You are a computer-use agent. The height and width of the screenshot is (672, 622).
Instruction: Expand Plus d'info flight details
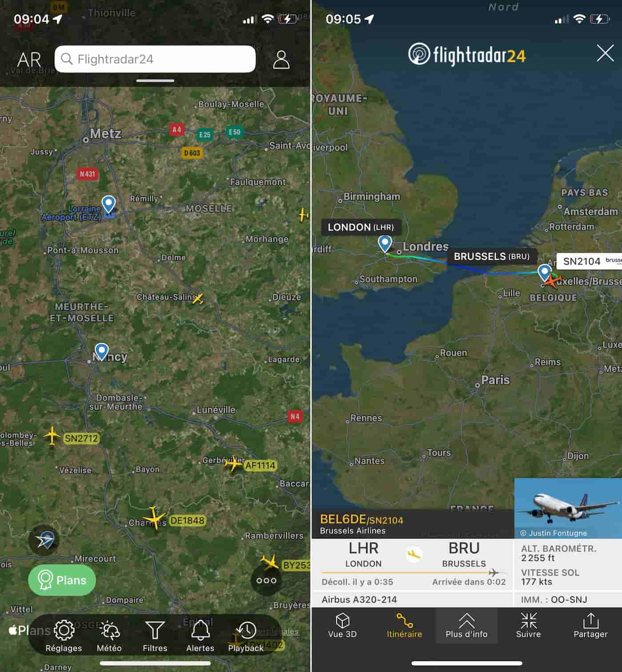[466, 625]
